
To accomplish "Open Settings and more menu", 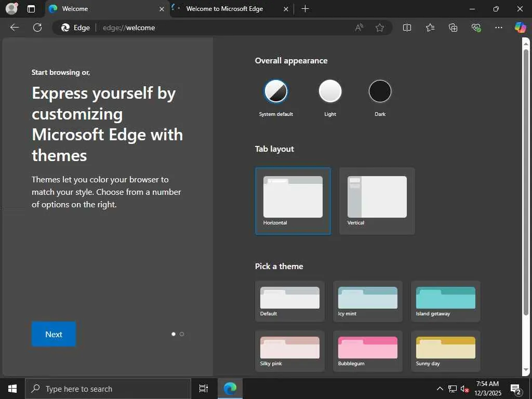I will click(x=498, y=28).
